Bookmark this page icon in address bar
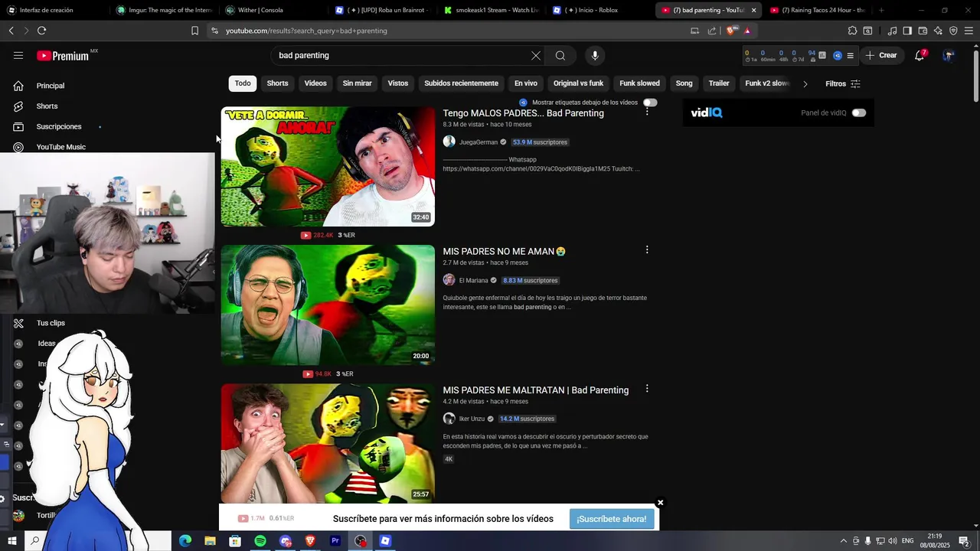980x551 pixels. (x=194, y=31)
